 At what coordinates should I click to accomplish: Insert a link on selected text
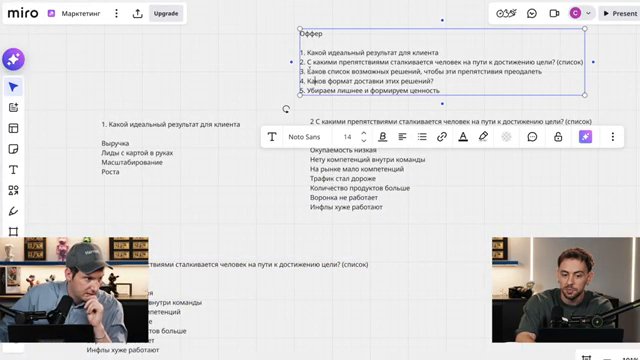tap(442, 137)
